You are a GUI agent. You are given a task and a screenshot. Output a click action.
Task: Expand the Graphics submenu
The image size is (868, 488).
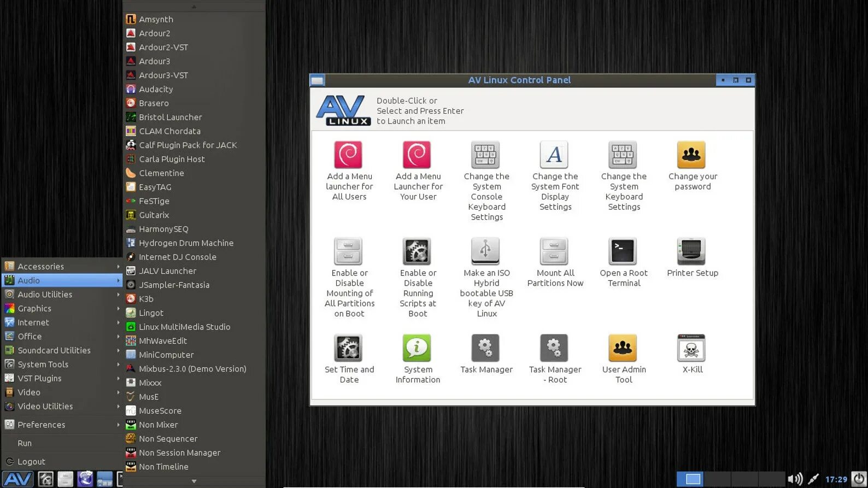[x=62, y=308]
